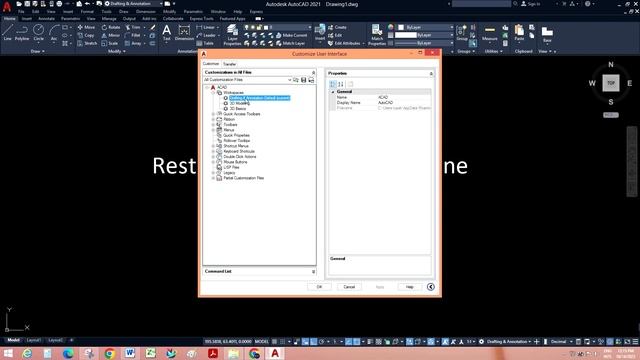Switch to the Transfer tab

click(x=229, y=64)
